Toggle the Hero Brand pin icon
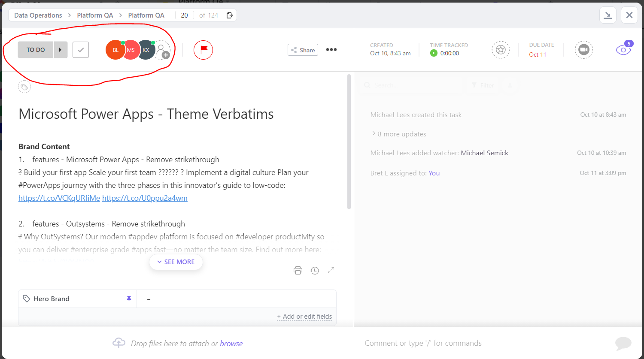Image resolution: width=644 pixels, height=359 pixels. [x=129, y=299]
